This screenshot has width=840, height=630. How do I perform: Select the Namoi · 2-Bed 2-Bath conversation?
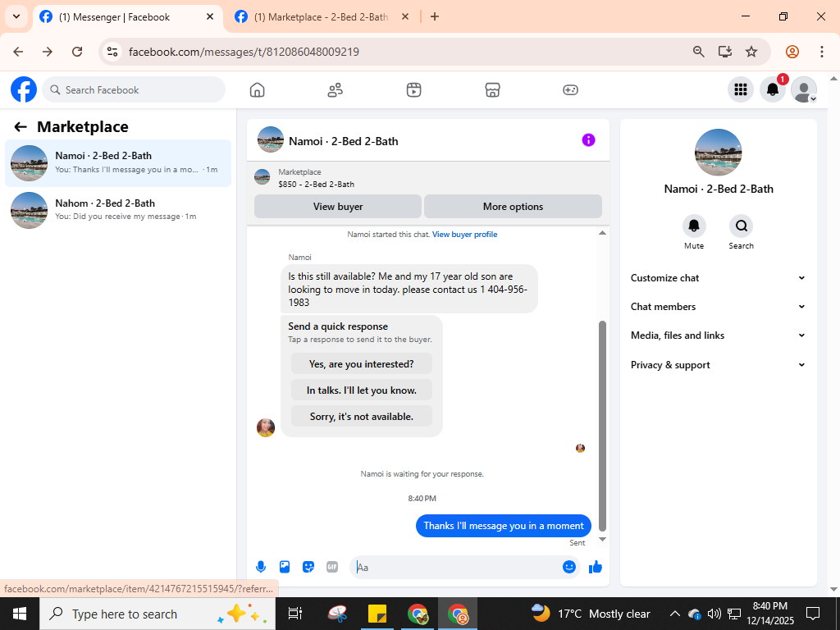click(118, 163)
